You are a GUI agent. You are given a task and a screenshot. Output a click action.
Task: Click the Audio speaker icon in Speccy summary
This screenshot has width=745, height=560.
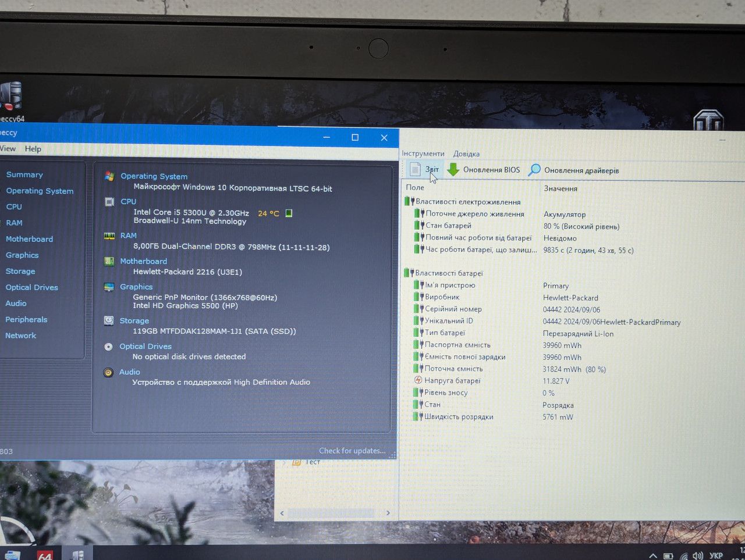click(x=108, y=372)
